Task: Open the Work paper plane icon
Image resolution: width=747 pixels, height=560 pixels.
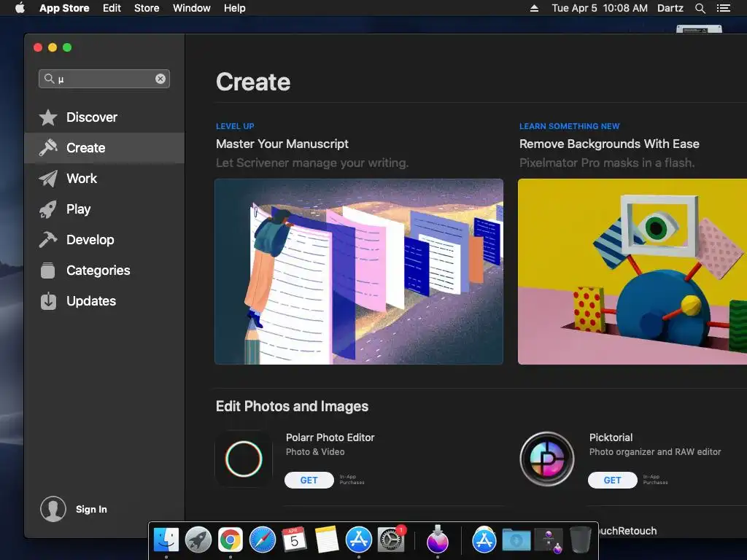Action: (48, 179)
